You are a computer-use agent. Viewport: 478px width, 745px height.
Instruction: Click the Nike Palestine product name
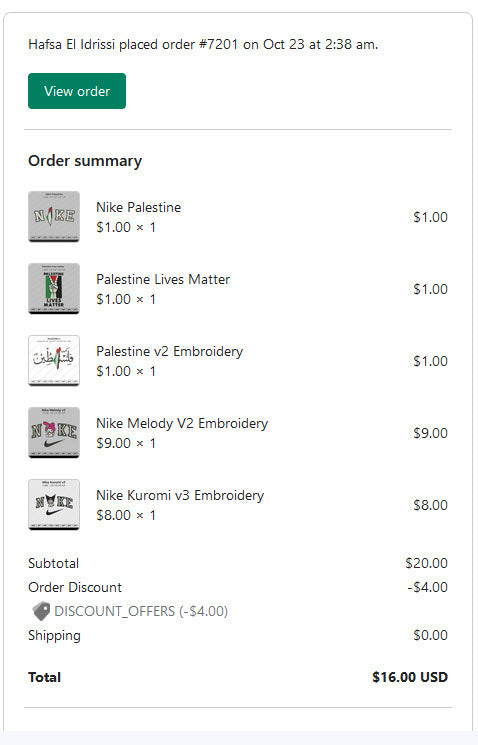click(x=139, y=207)
